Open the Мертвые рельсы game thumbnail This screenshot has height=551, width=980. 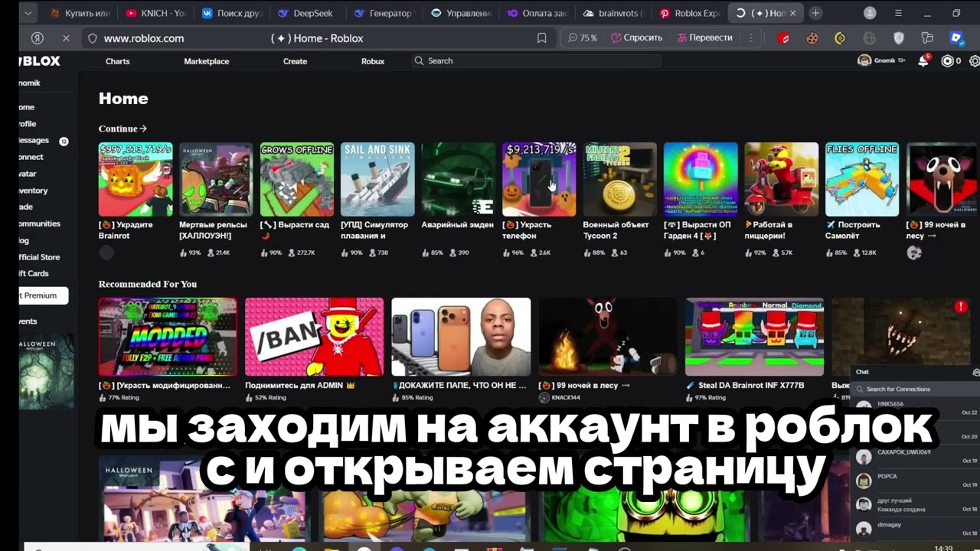point(216,179)
